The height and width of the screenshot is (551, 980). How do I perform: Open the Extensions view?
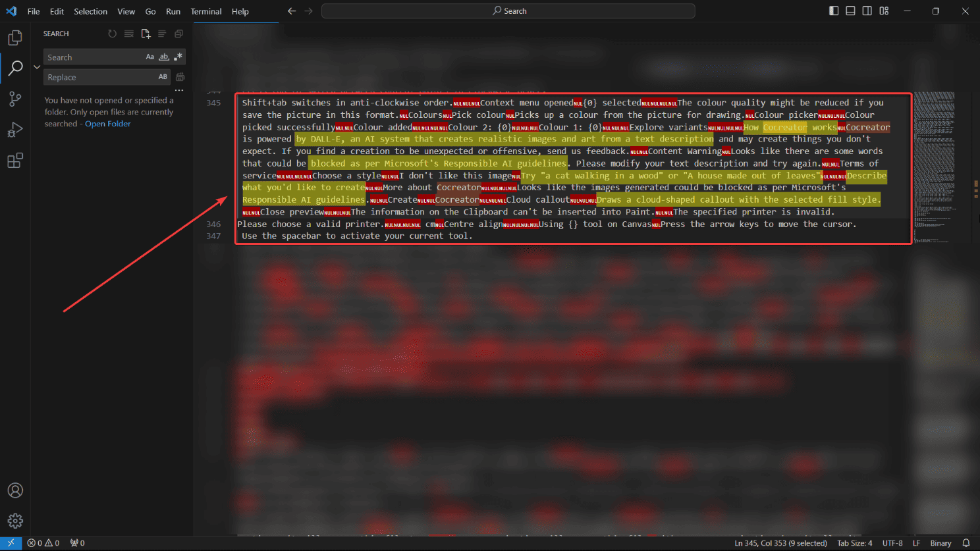tap(15, 161)
